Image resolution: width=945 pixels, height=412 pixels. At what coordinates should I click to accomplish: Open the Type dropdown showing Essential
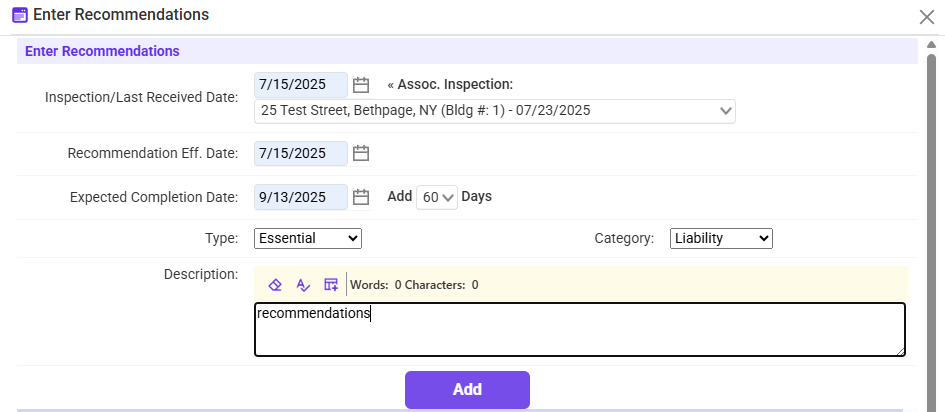[308, 238]
